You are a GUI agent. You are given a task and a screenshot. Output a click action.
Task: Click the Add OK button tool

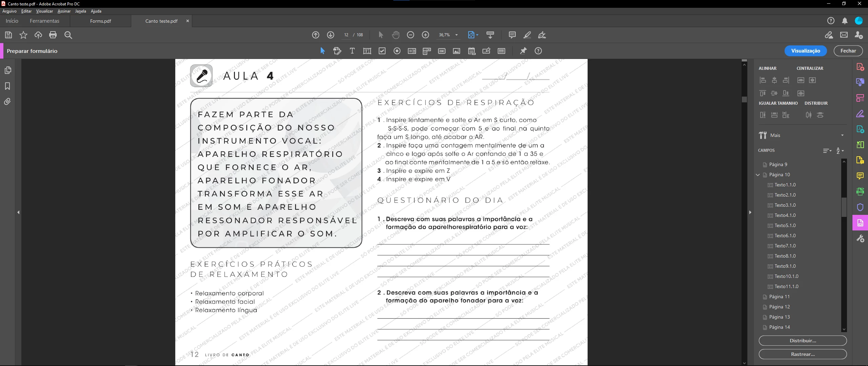tap(442, 51)
